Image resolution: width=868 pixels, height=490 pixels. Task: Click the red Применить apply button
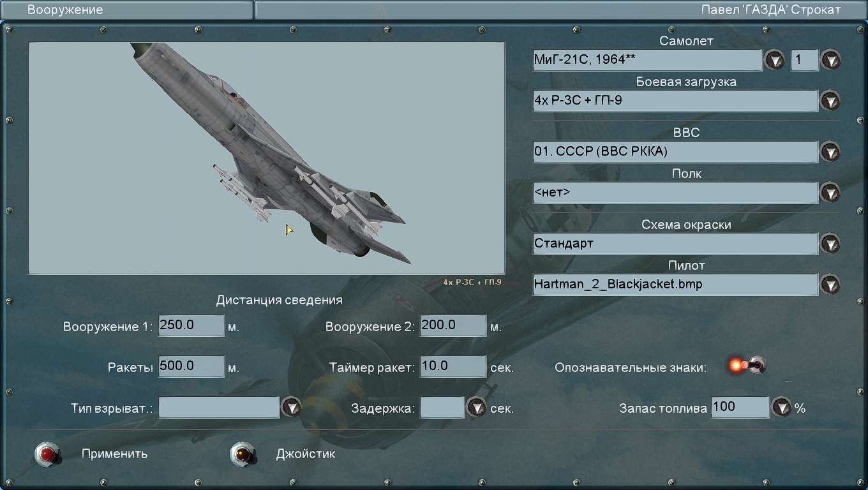point(48,454)
